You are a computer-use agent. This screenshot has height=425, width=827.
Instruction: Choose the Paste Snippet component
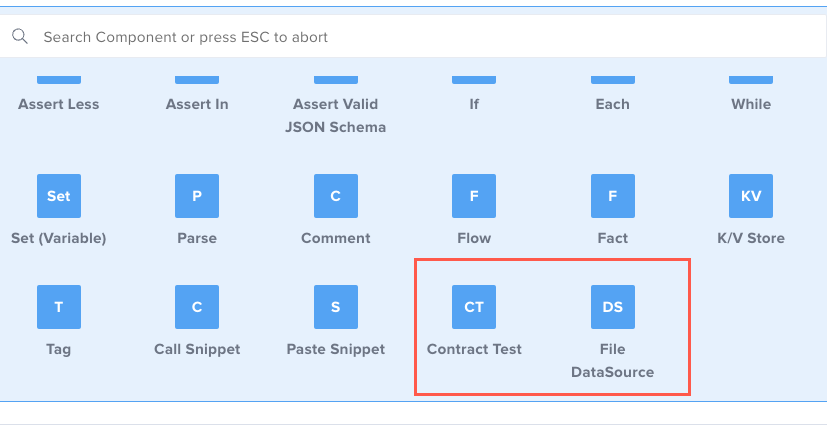[x=336, y=307]
